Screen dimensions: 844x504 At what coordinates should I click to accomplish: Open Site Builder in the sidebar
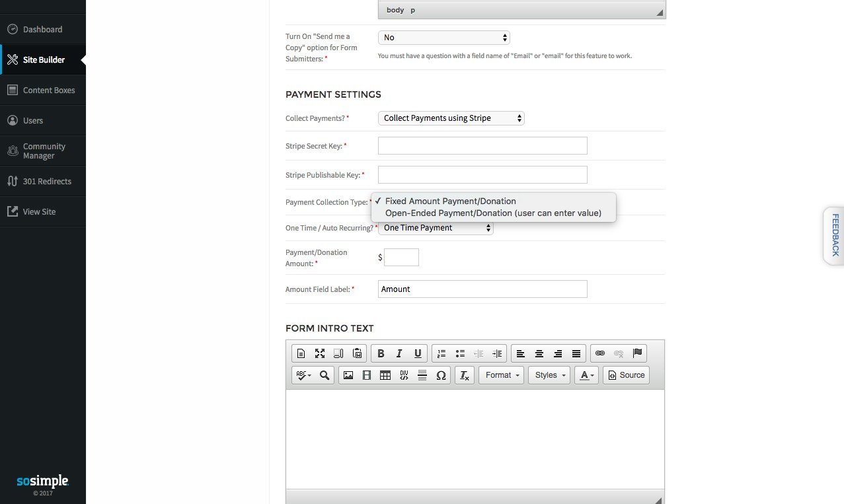coord(43,60)
